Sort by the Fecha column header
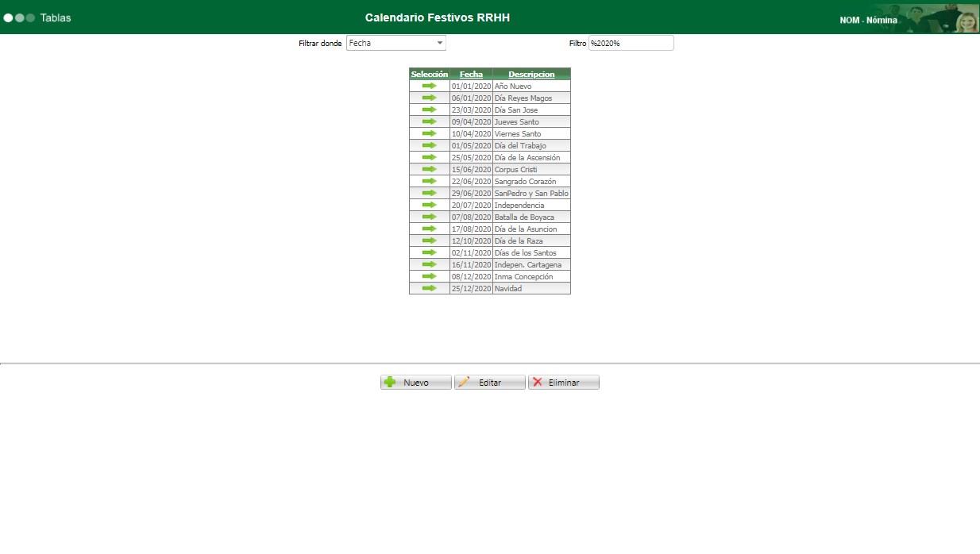Screen dimensions: 980x554 [471, 74]
